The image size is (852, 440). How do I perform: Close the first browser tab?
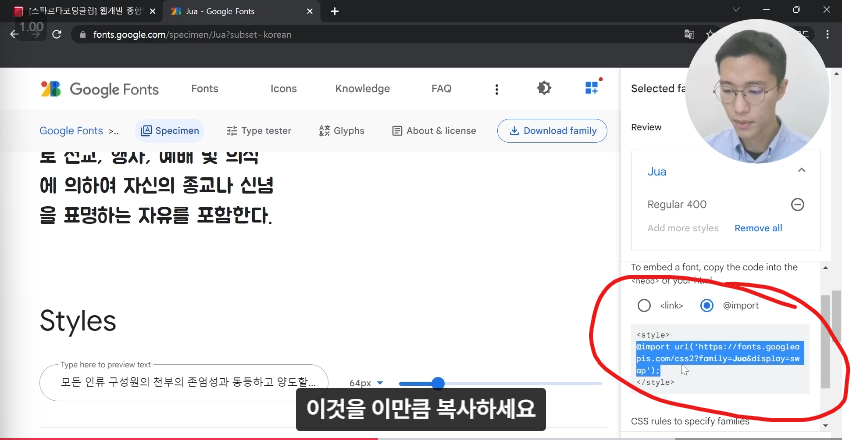(152, 11)
